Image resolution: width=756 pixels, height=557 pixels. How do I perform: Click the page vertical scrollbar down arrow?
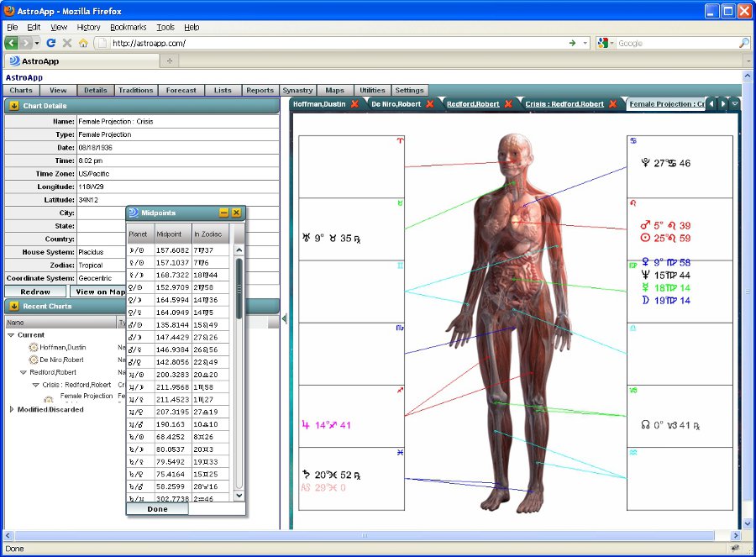[x=748, y=523]
